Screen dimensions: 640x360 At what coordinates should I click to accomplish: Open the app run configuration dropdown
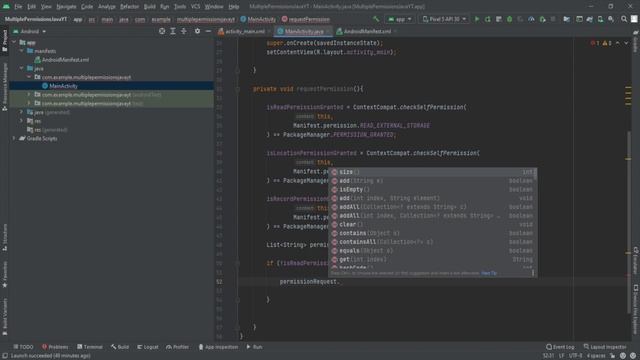(400, 19)
